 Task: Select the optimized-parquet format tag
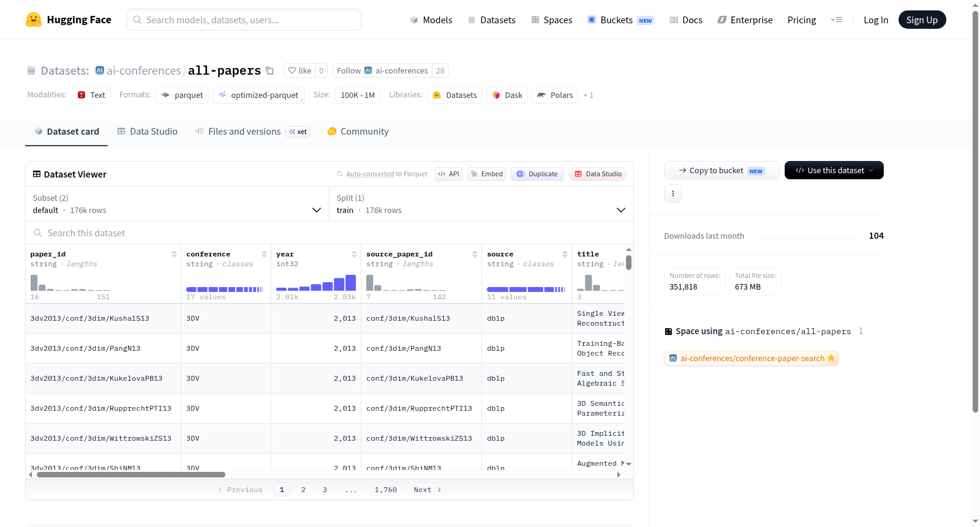pos(258,95)
